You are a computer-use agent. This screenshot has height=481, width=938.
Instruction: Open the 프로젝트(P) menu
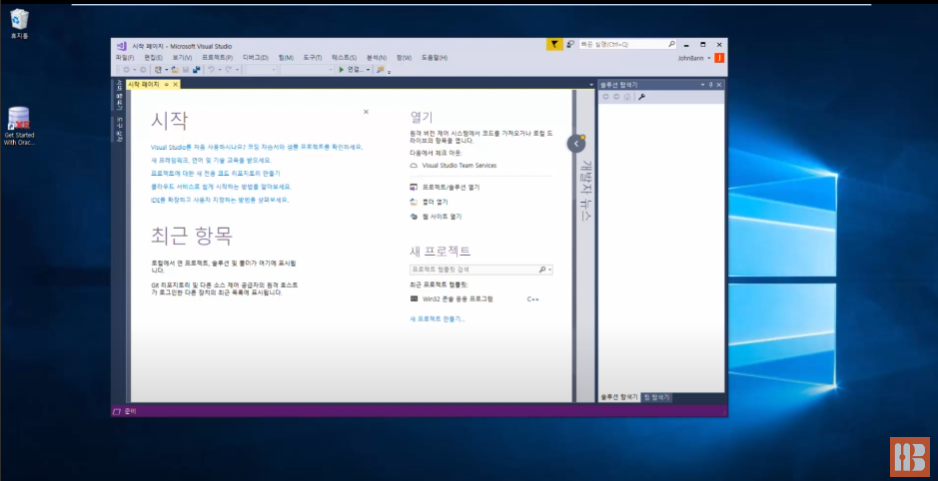pyautogui.click(x=217, y=58)
